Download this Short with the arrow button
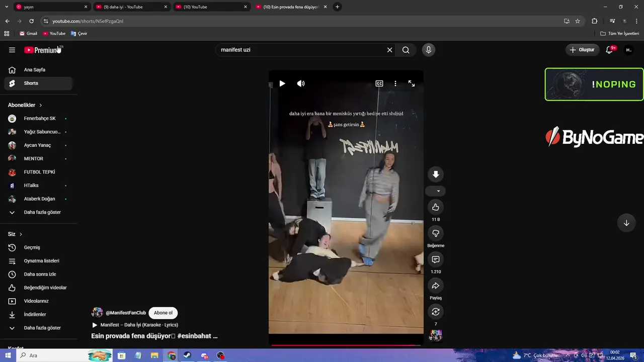Image resolution: width=644 pixels, height=362 pixels. (436, 174)
